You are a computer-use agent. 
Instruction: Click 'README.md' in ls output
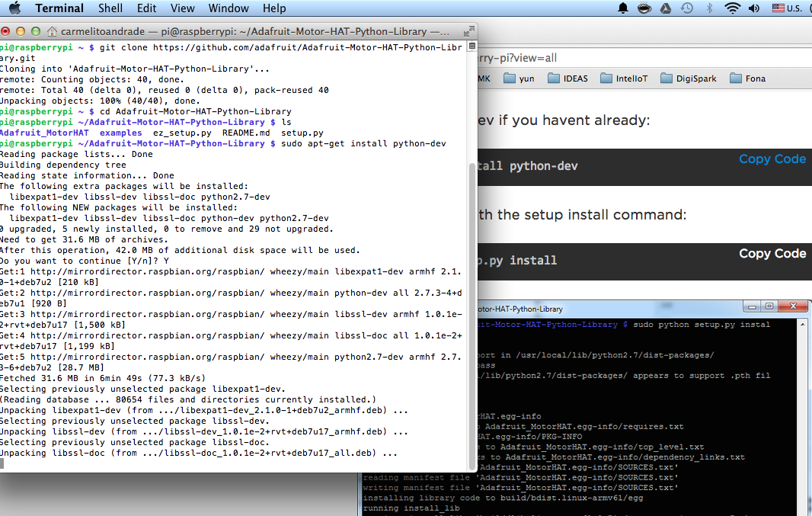246,133
